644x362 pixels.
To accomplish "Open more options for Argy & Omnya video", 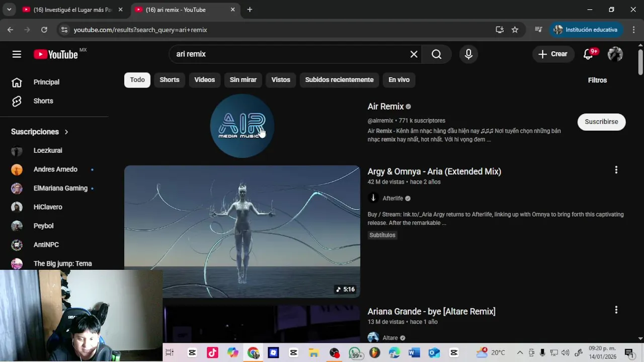I will coord(616,170).
